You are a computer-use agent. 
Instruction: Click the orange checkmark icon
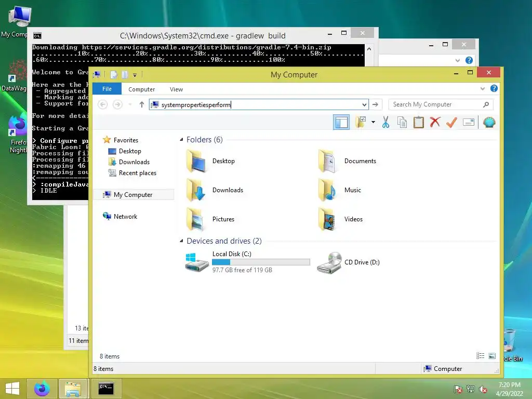coord(451,122)
